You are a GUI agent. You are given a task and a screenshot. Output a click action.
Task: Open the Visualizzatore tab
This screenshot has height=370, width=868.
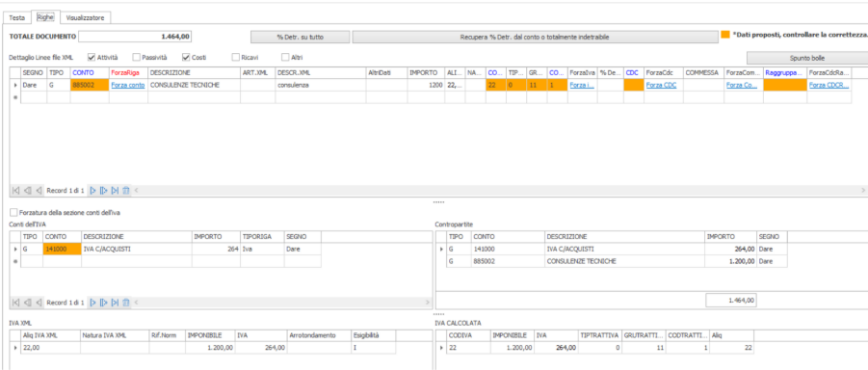pos(85,17)
